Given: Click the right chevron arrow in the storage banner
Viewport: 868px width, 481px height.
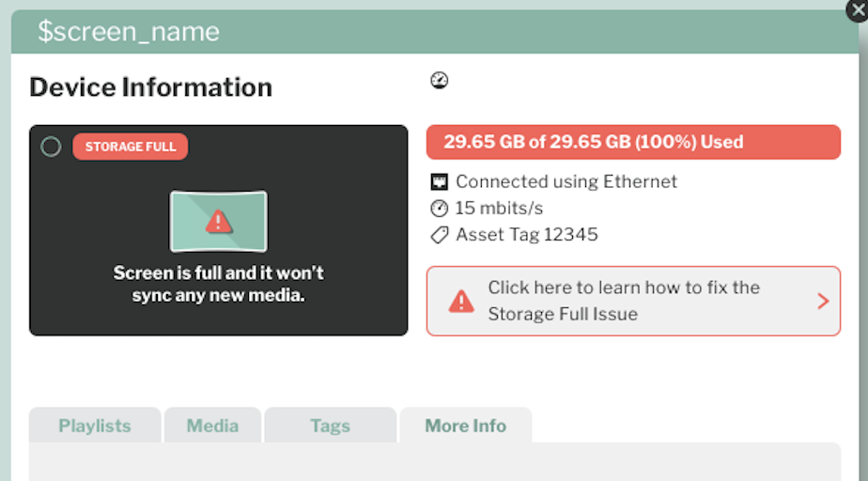Looking at the screenshot, I should click(x=823, y=302).
